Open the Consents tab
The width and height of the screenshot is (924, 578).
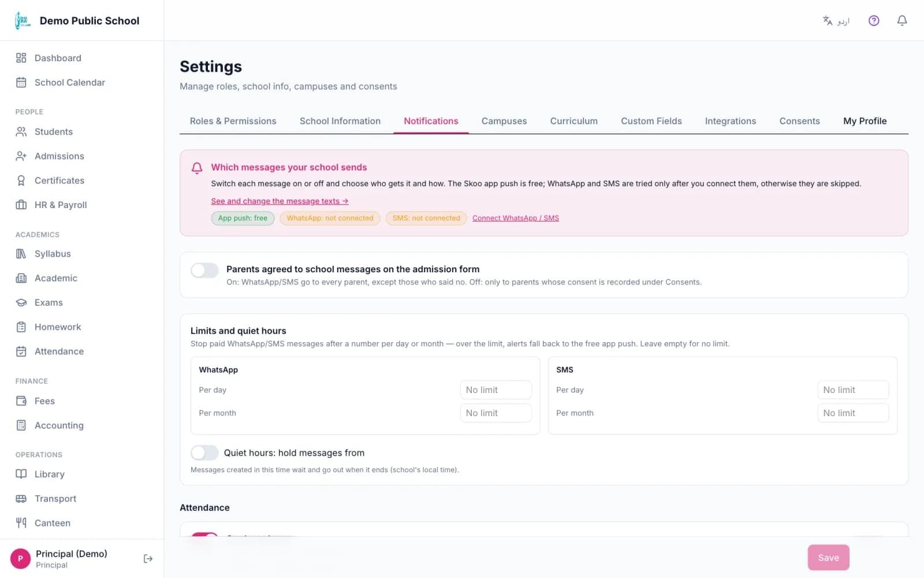800,121
